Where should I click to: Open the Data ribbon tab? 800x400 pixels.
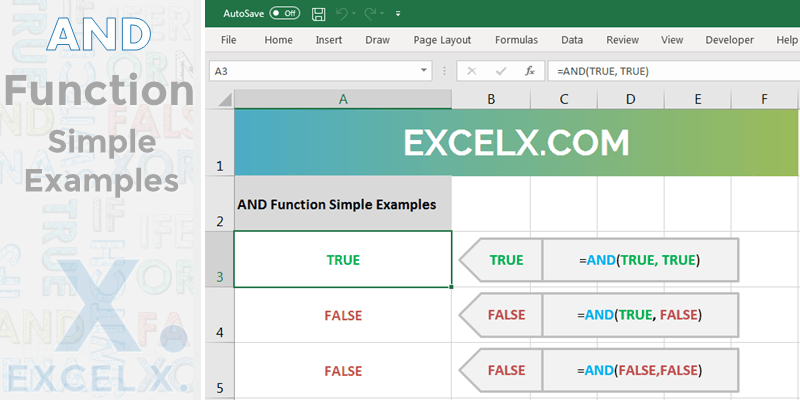[x=572, y=40]
